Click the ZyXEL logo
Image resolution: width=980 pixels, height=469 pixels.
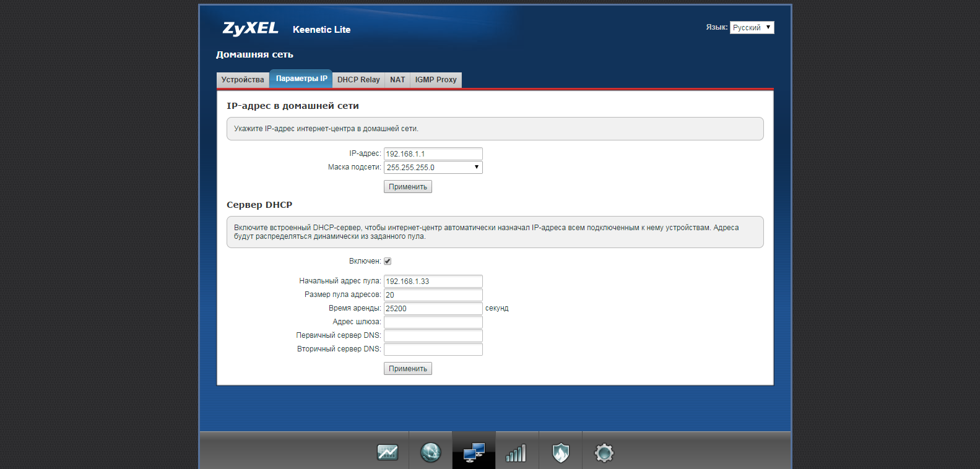(250, 28)
